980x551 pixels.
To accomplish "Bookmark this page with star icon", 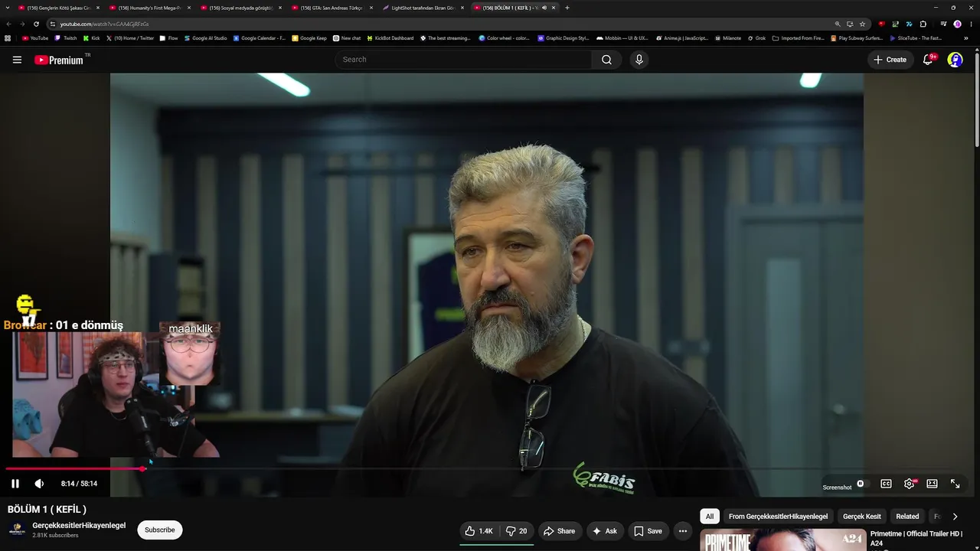I will [x=862, y=24].
